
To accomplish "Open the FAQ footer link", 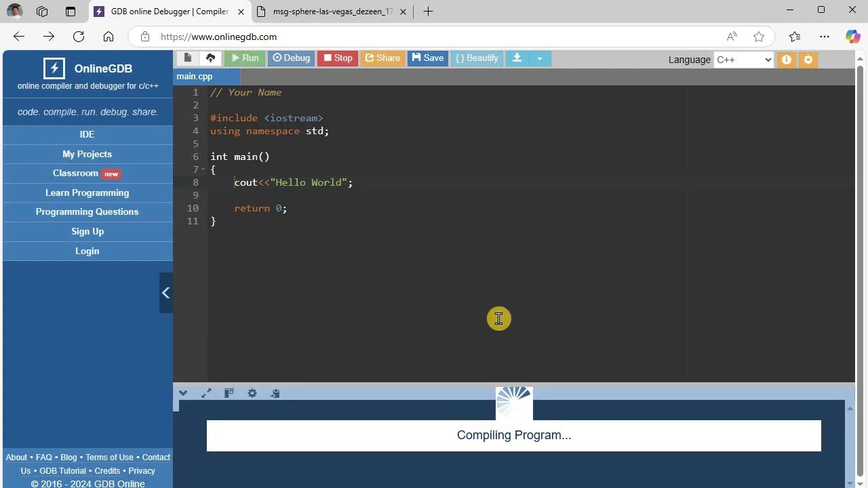I will pyautogui.click(x=44, y=457).
